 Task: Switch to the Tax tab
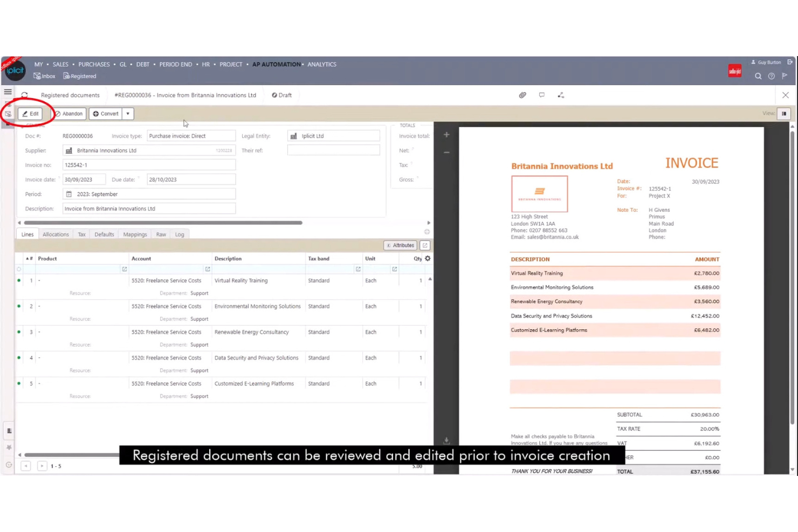[x=81, y=234]
